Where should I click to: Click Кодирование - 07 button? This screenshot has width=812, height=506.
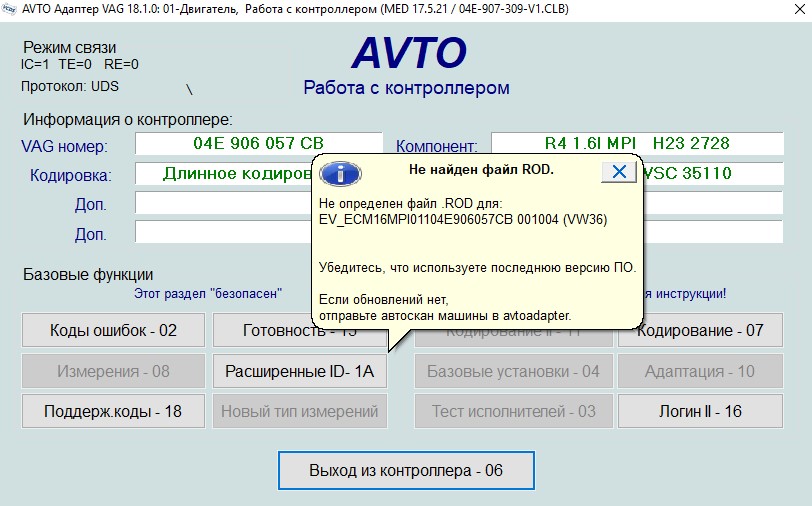click(x=700, y=330)
